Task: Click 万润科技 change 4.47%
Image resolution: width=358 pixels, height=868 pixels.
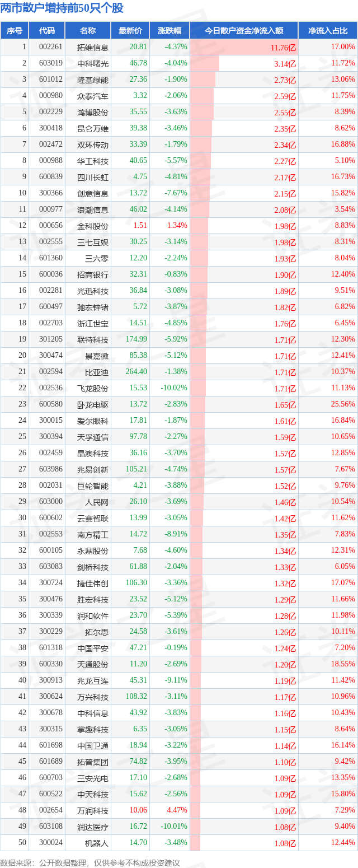Action: [x=177, y=810]
